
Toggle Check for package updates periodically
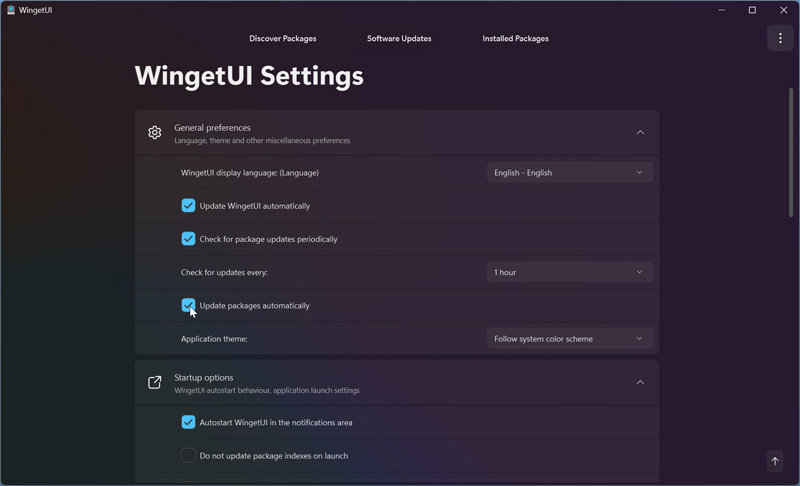pyautogui.click(x=188, y=239)
